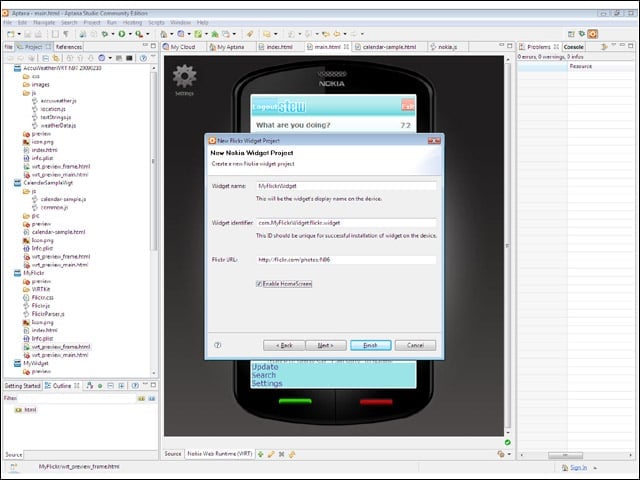Screen dimensions: 640x480
Task: Click the Project tree vertical scrollbar
Action: pos(153,163)
